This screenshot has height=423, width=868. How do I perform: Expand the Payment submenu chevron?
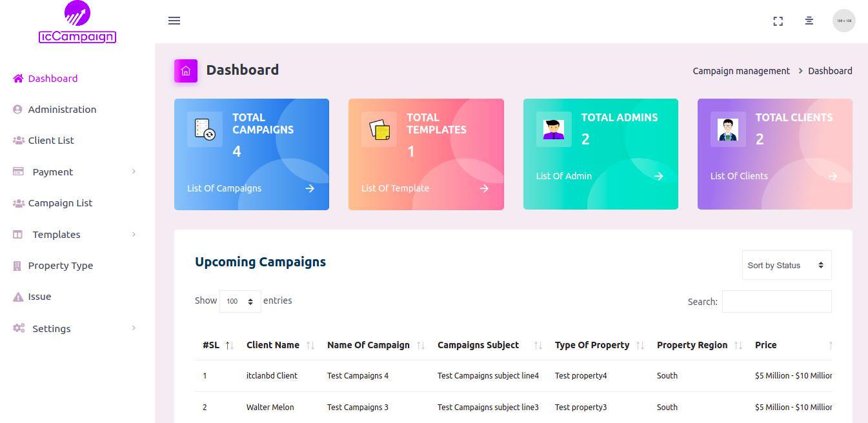134,172
